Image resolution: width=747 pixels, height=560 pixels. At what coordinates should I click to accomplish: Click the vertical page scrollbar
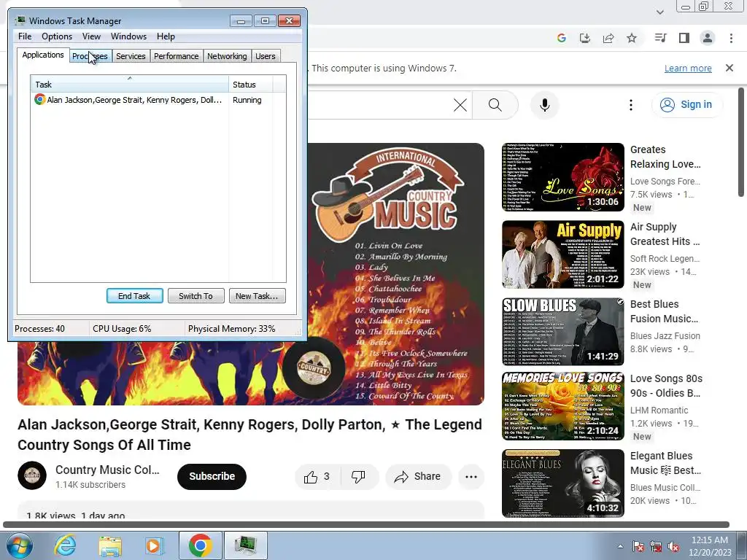click(741, 142)
